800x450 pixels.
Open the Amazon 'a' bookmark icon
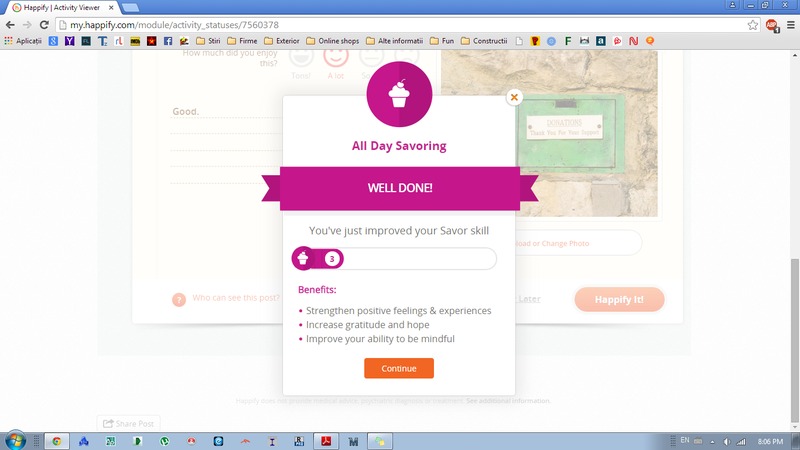click(601, 41)
